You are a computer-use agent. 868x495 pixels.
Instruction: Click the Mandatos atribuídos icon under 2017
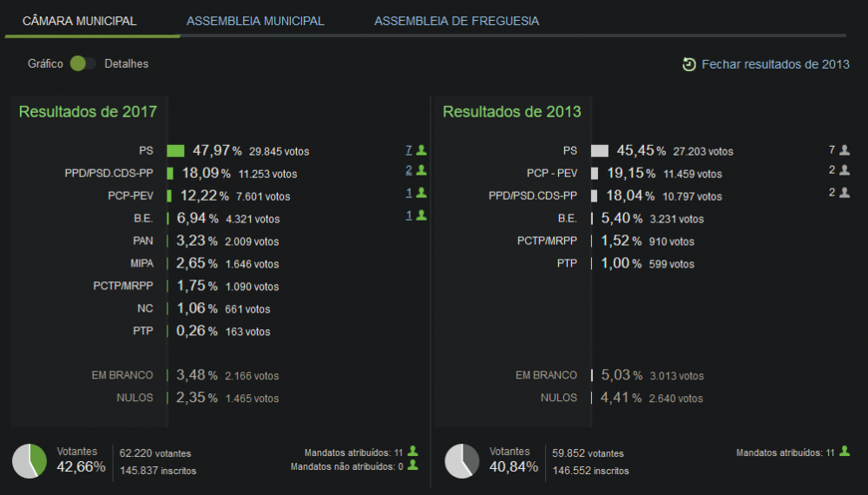pos(412,452)
